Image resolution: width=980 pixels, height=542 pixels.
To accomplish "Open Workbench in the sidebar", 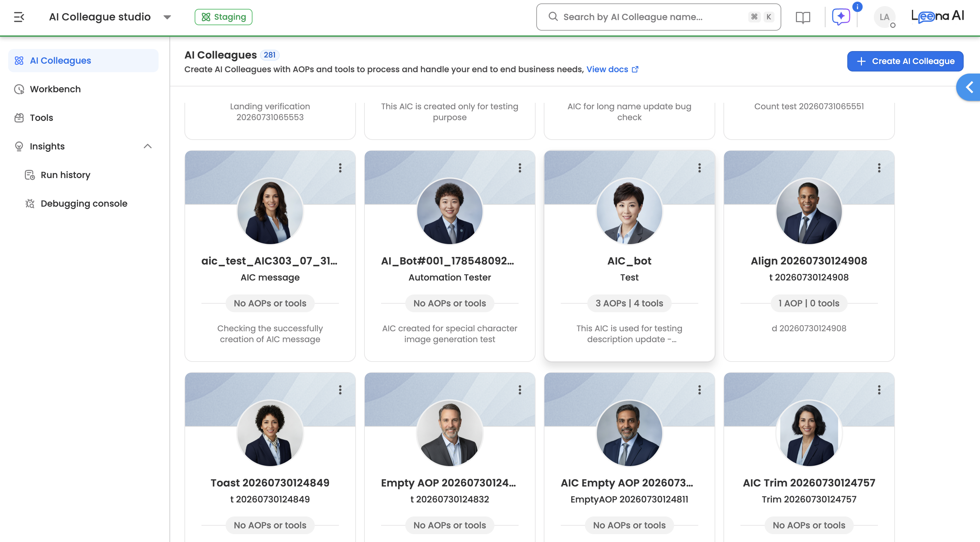I will coord(83,89).
